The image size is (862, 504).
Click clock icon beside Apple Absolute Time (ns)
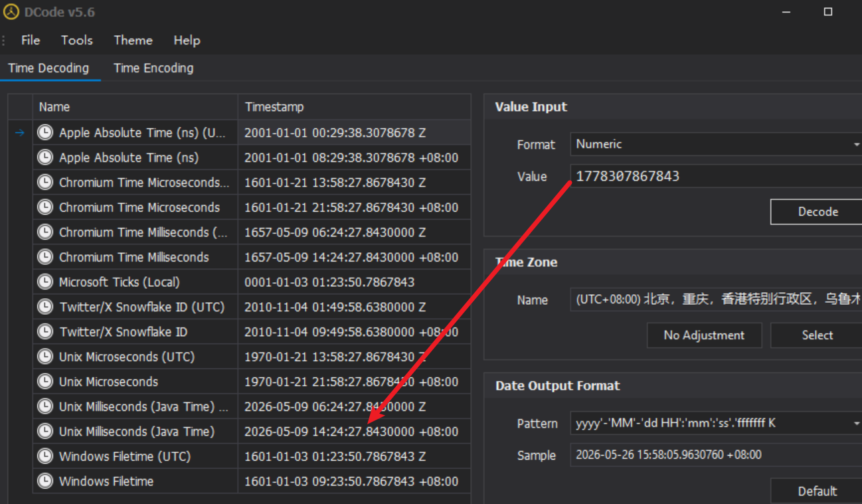click(x=45, y=158)
